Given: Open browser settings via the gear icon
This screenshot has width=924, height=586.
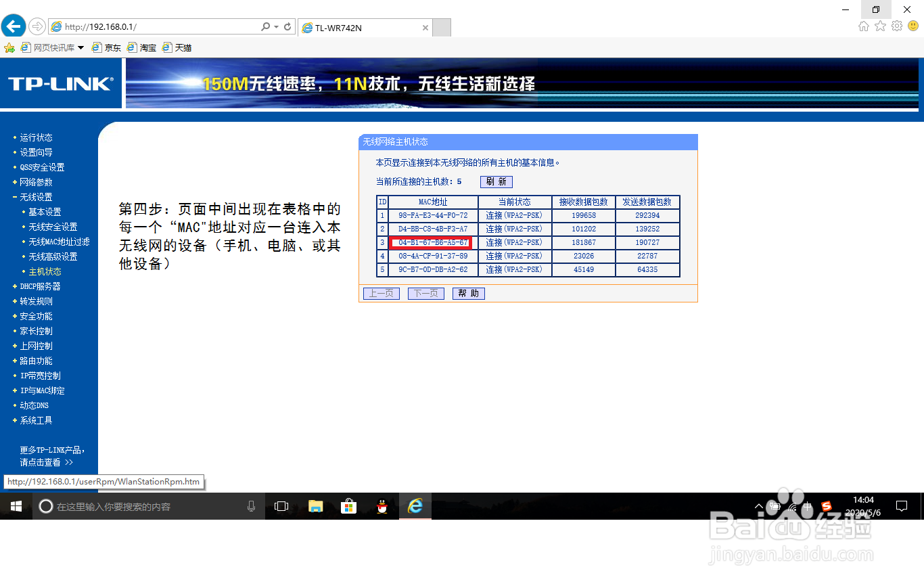Looking at the screenshot, I should [896, 26].
